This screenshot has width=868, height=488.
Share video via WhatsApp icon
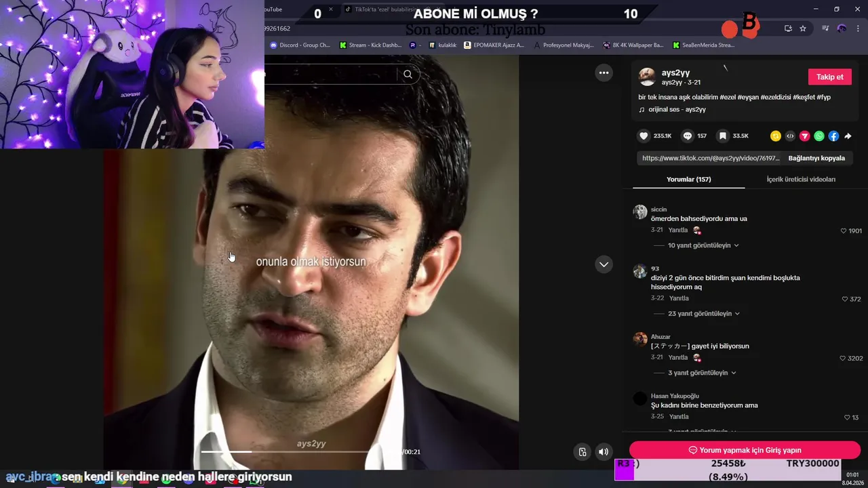(819, 136)
